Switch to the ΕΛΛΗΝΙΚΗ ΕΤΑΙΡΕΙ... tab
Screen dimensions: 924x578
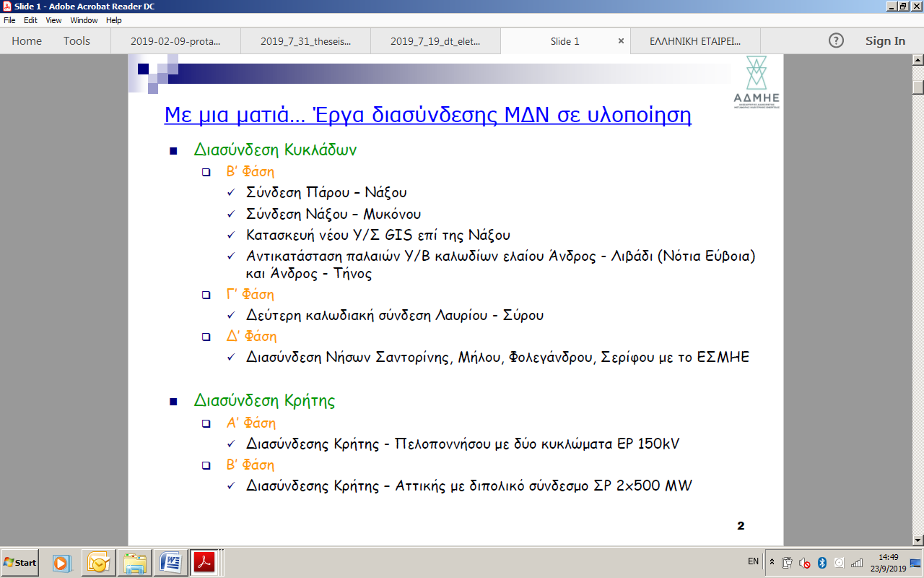click(x=694, y=41)
